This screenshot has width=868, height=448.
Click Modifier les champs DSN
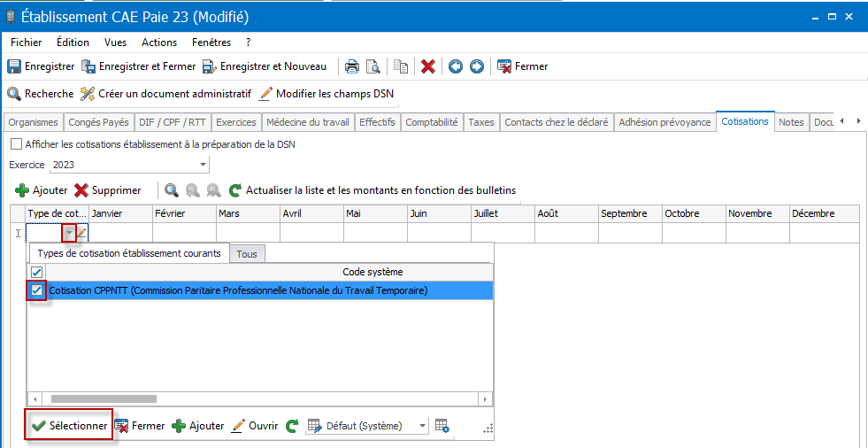coord(326,94)
